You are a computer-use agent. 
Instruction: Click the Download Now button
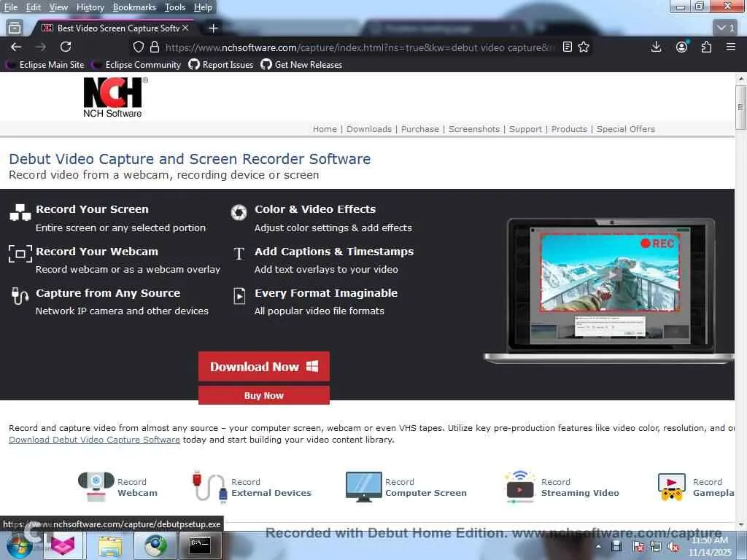pos(264,366)
